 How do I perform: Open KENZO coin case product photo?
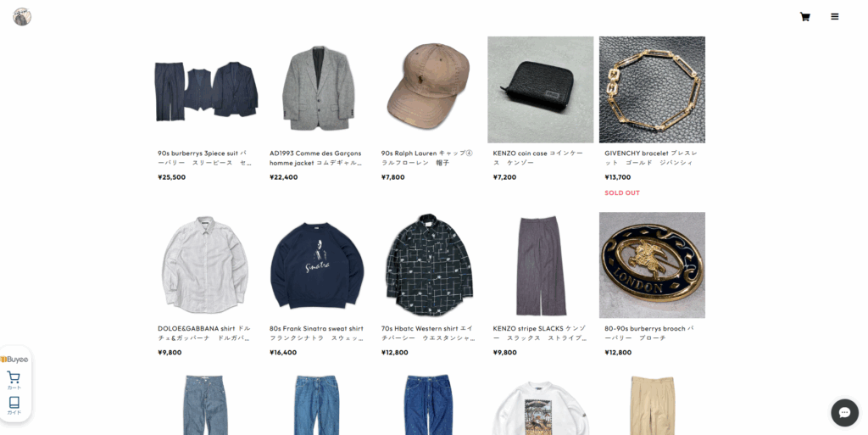tap(540, 90)
